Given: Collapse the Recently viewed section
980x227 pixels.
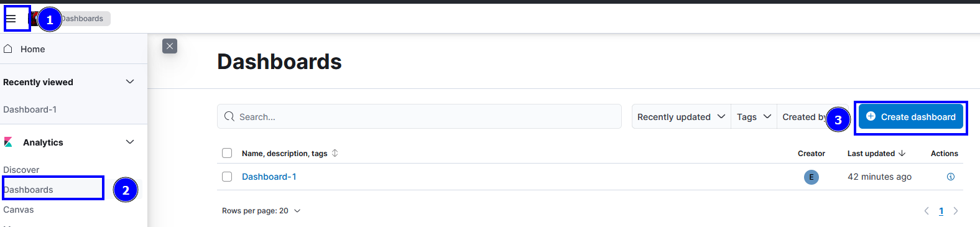Looking at the screenshot, I should coord(130,81).
